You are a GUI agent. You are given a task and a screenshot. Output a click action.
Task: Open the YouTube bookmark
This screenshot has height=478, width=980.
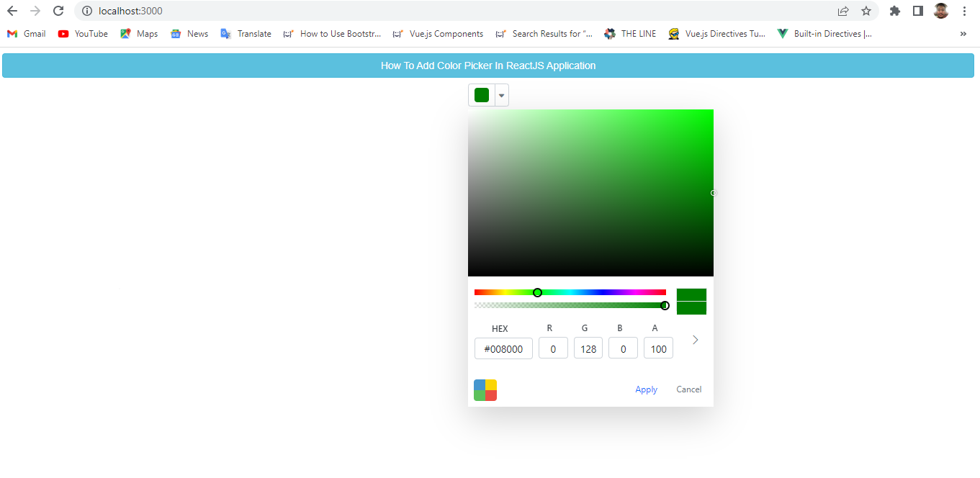click(83, 34)
